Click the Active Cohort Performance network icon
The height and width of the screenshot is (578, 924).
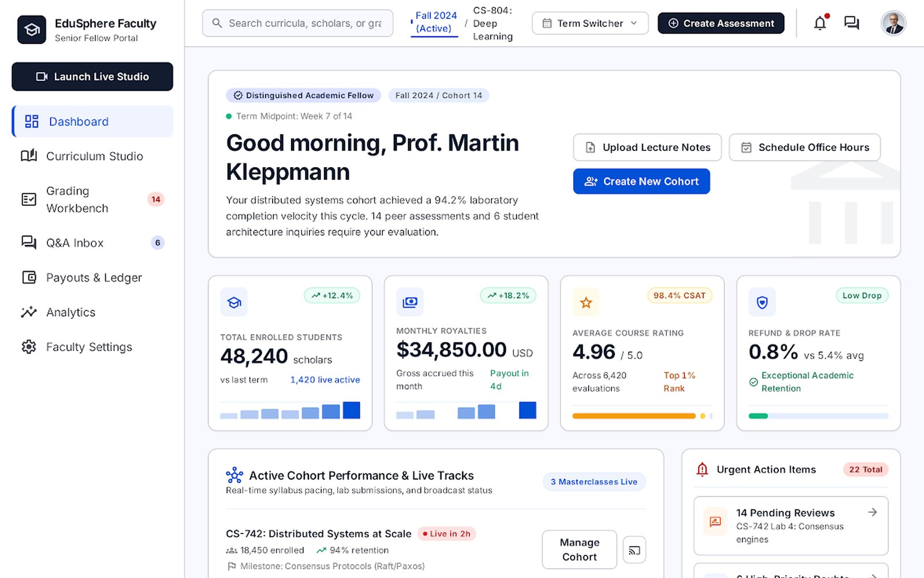point(234,475)
